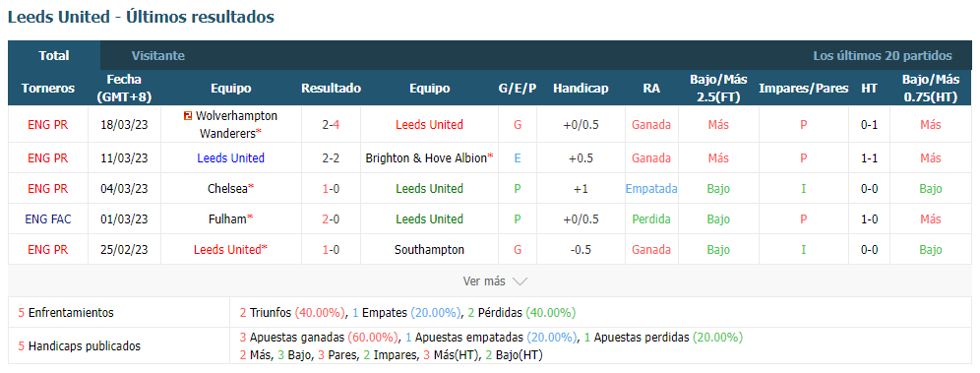This screenshot has width=980, height=373.
Task: Click ENG FAC tournament label
Action: tap(48, 218)
